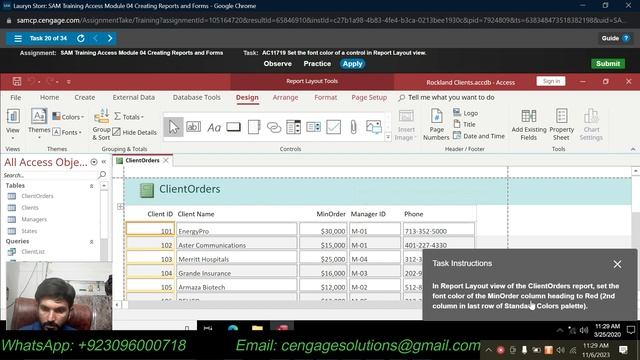
Task: Open the Colors theme dropdown
Action: pyautogui.click(x=68, y=117)
